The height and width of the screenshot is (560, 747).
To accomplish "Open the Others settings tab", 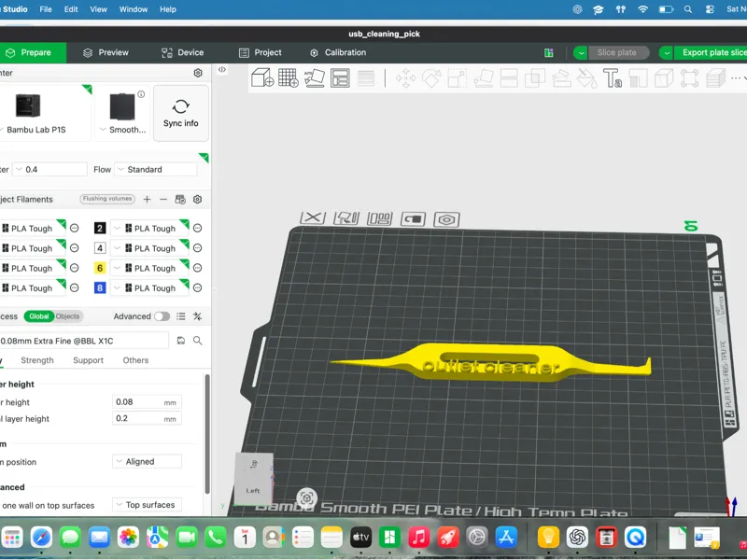I will coord(135,360).
